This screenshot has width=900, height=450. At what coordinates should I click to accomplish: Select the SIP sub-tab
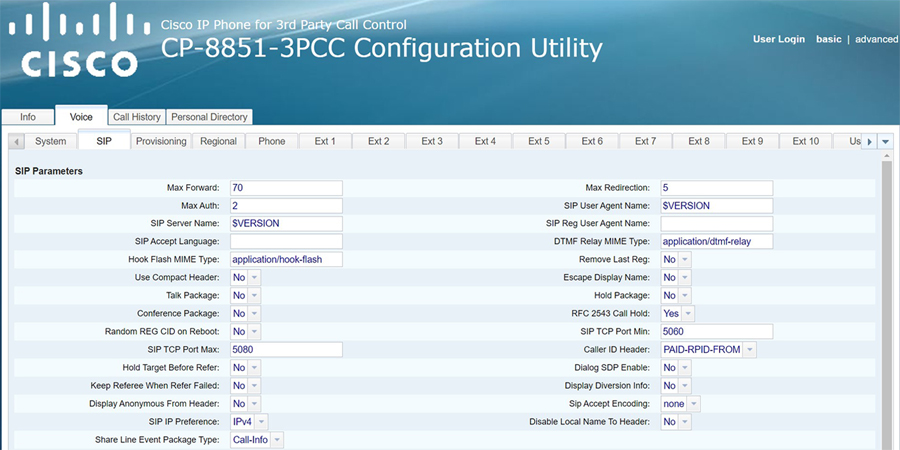[x=104, y=141]
